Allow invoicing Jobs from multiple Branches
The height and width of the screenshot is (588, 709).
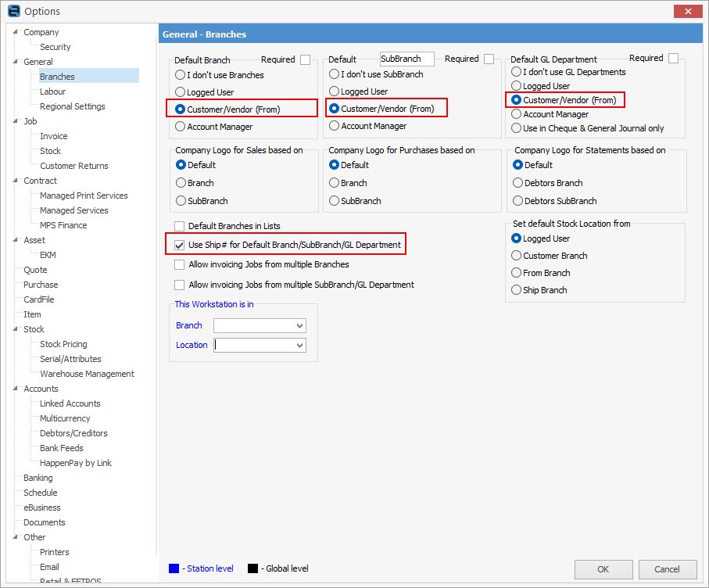point(180,264)
